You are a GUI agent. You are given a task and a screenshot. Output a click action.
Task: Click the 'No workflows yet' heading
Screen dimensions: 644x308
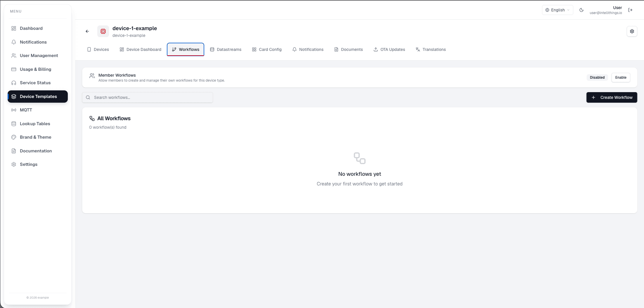[x=359, y=174]
